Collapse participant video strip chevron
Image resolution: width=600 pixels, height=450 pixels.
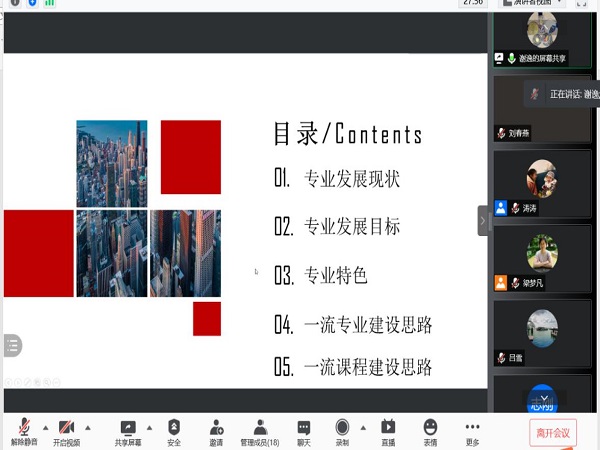(x=483, y=221)
